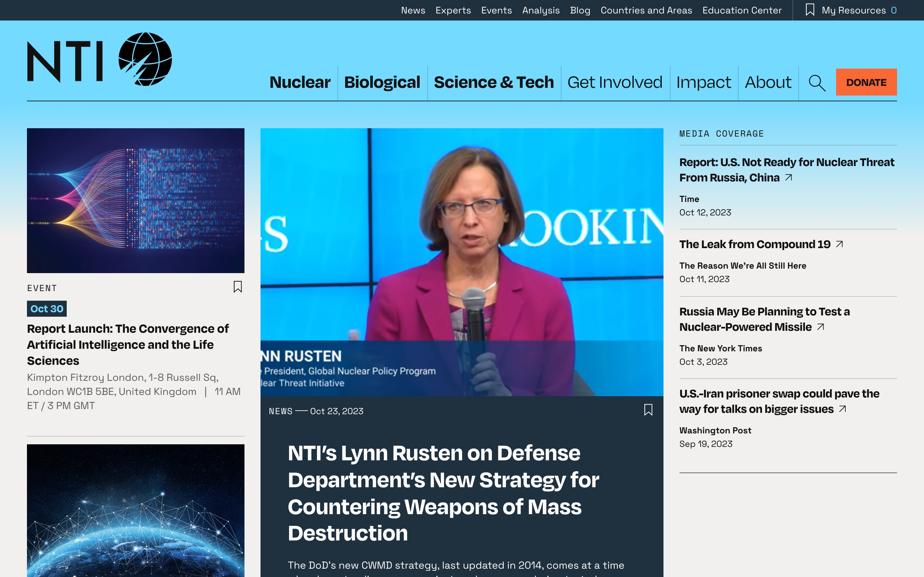This screenshot has height=577, width=924.
Task: Open Countries and Areas link
Action: [x=646, y=10]
